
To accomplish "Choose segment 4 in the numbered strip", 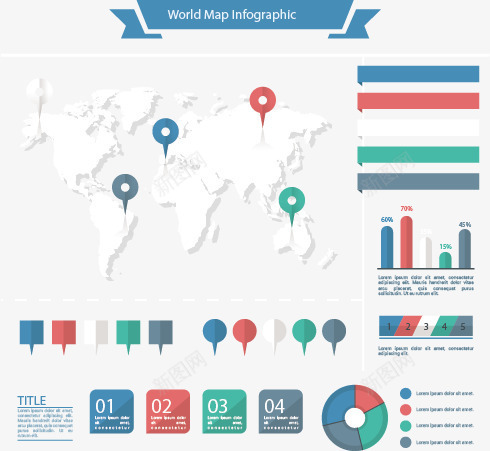I will 444,326.
